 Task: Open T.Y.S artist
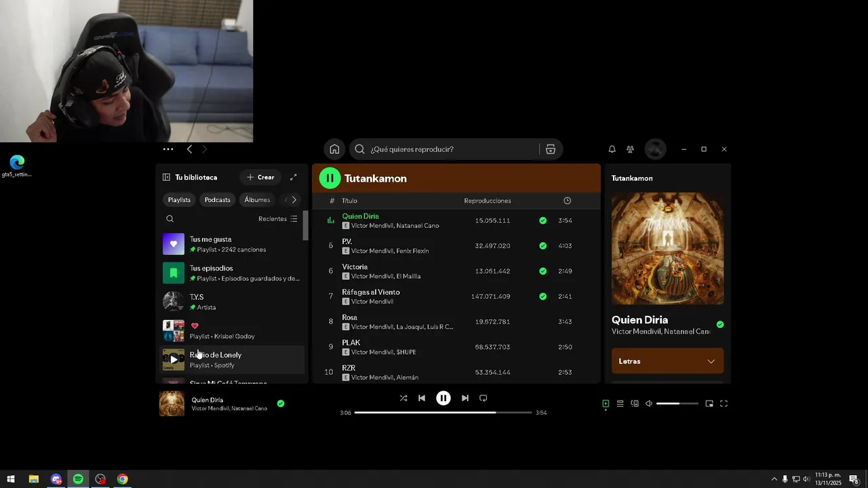click(232, 302)
